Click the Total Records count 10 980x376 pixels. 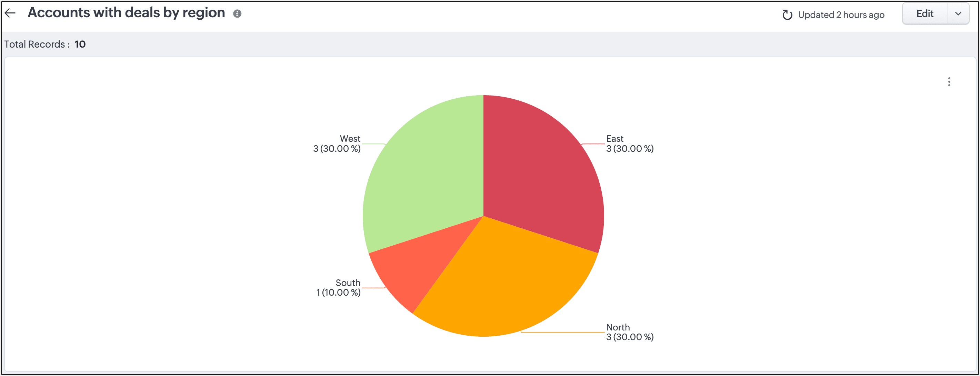(x=80, y=44)
